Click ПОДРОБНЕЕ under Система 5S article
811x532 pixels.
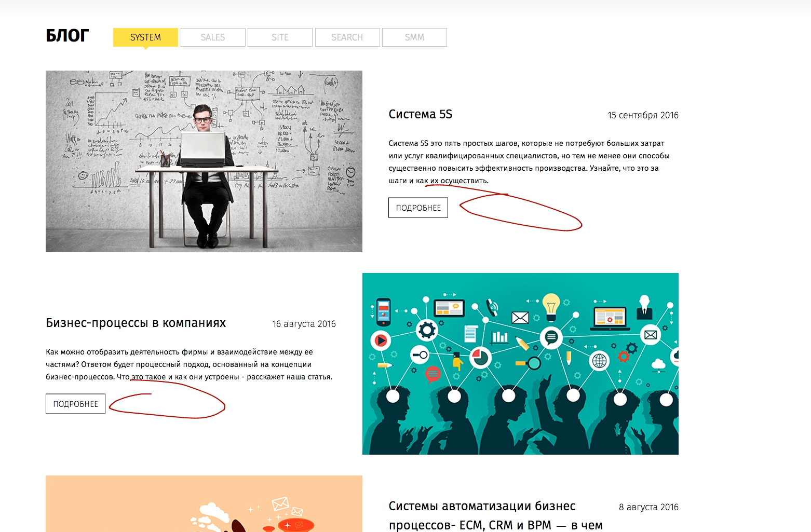pyautogui.click(x=418, y=208)
